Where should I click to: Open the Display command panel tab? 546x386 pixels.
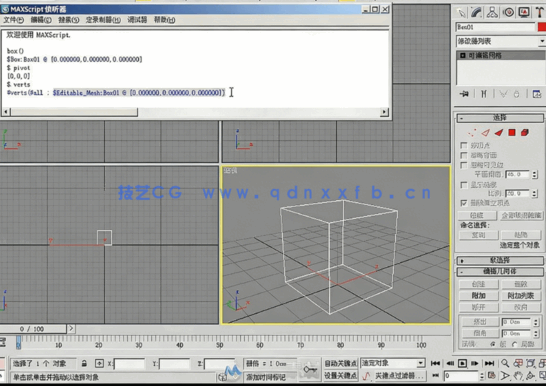point(524,13)
